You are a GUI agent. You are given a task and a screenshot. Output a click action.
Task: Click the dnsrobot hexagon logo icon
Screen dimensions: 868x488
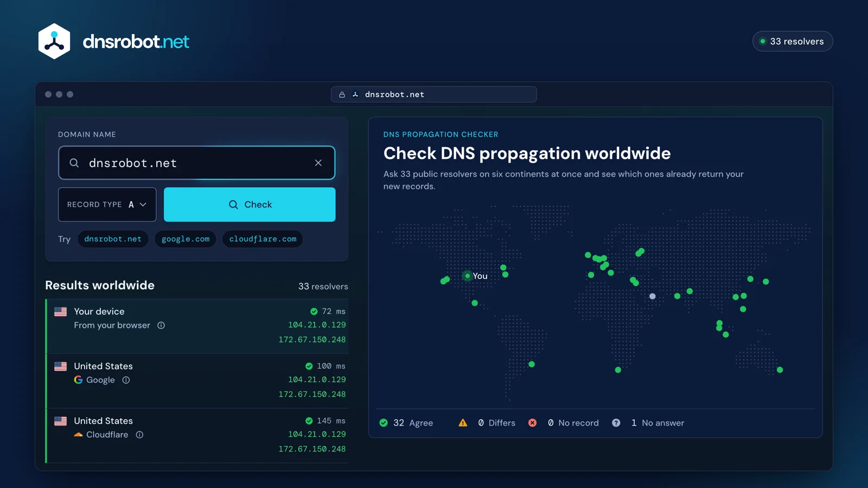pyautogui.click(x=54, y=41)
